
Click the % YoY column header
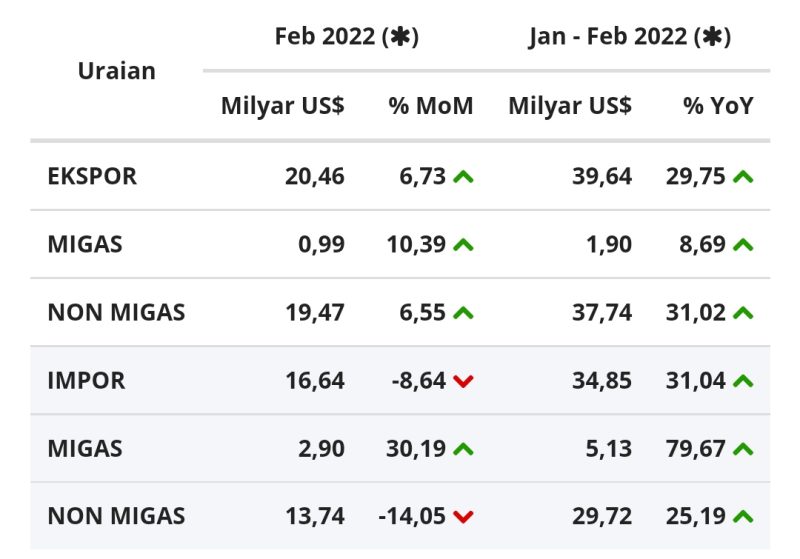tap(718, 106)
